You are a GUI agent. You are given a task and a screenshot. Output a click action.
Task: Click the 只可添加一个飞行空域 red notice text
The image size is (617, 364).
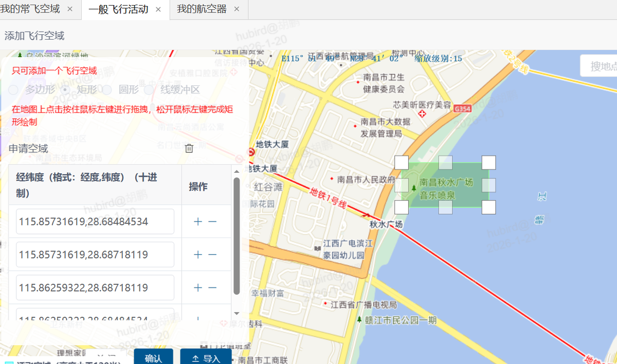pos(55,71)
